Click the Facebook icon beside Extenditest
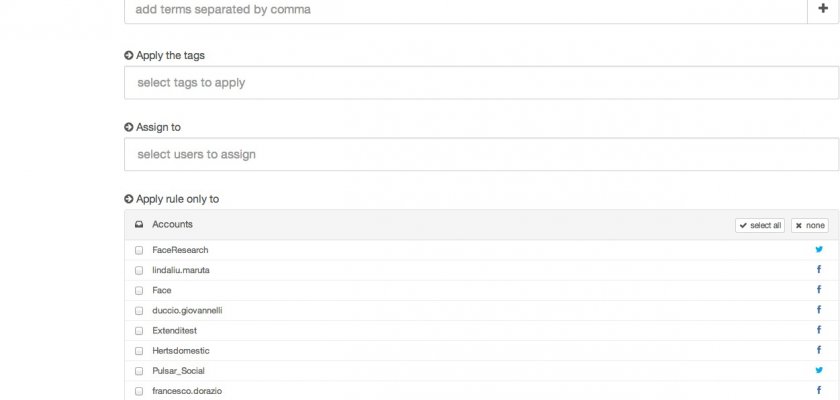This screenshot has height=400, width=840. 819,330
